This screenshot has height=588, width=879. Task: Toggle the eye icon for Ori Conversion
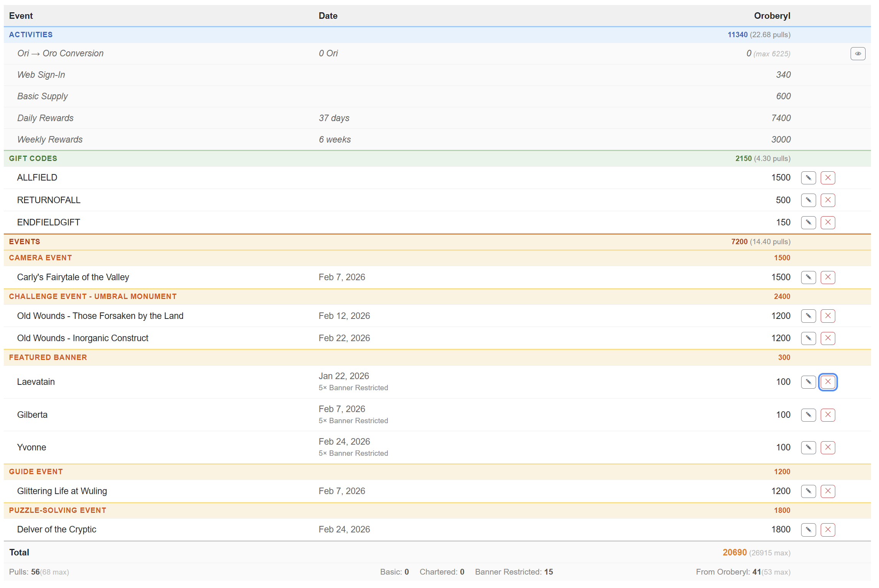[x=858, y=54]
